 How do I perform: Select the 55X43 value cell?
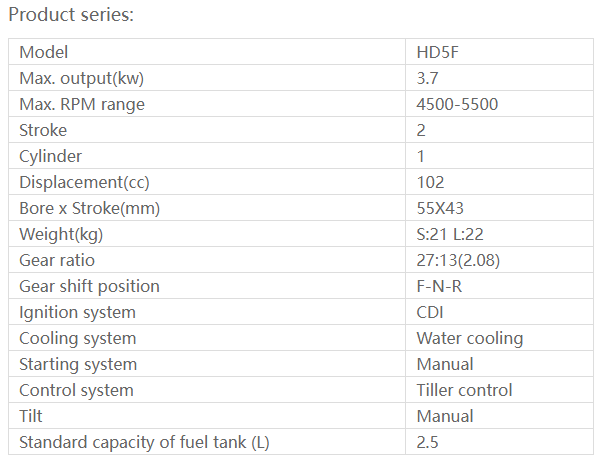click(x=440, y=209)
